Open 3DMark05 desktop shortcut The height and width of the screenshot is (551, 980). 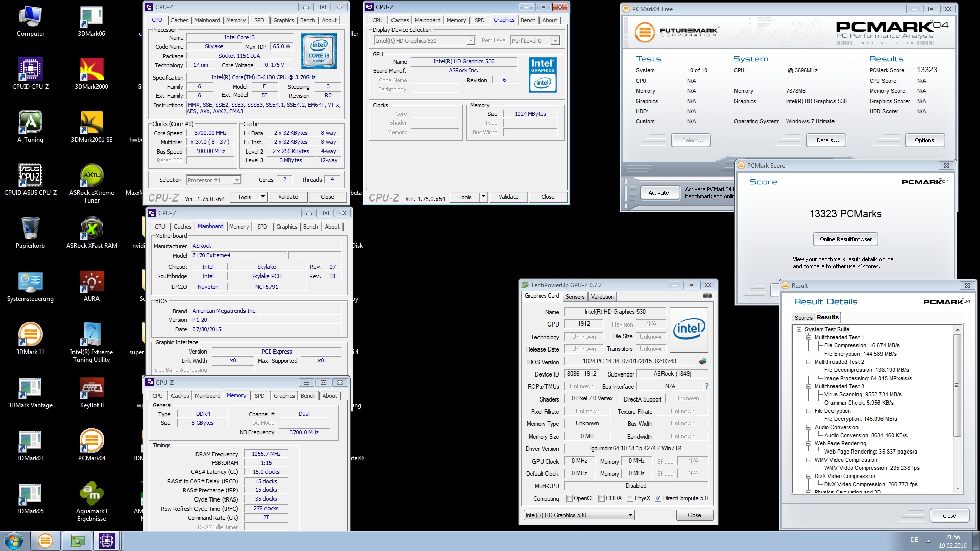pos(31,499)
